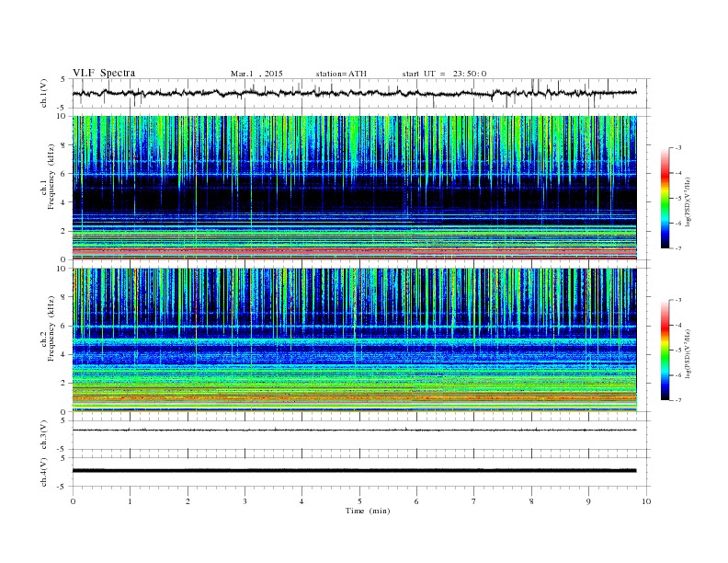
Task: Click the time axis tick label "0"
Action: [x=73, y=501]
